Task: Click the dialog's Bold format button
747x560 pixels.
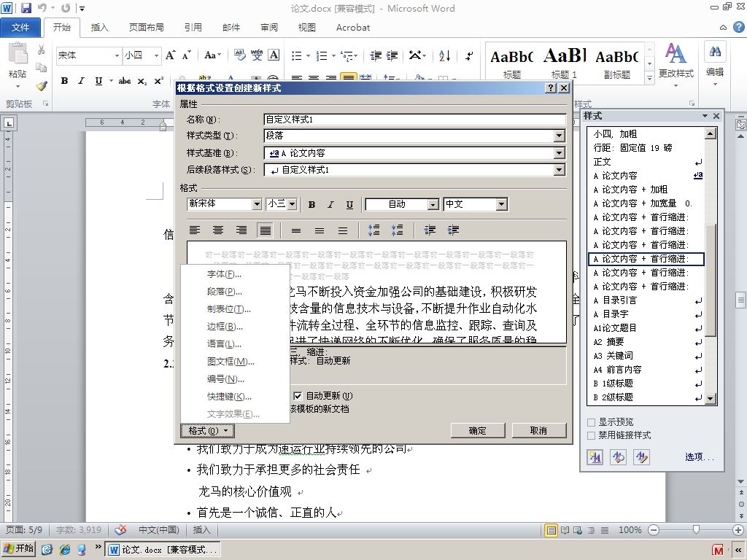Action: (x=311, y=204)
